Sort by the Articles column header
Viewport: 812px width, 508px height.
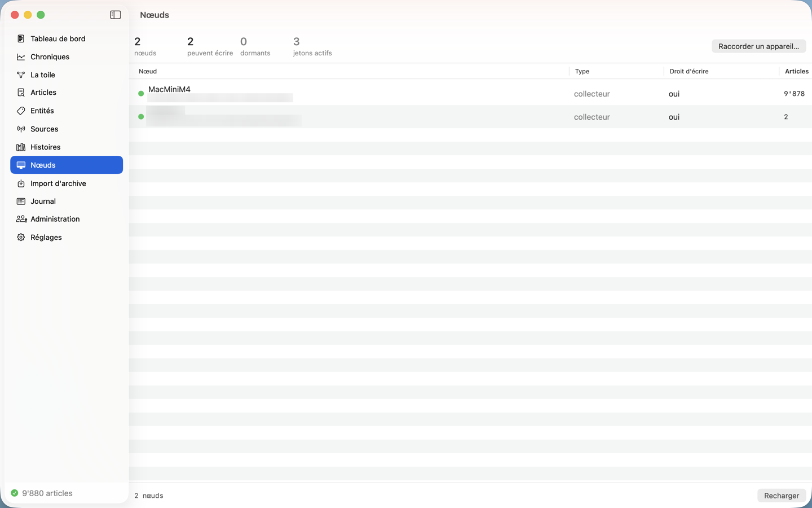tap(796, 71)
